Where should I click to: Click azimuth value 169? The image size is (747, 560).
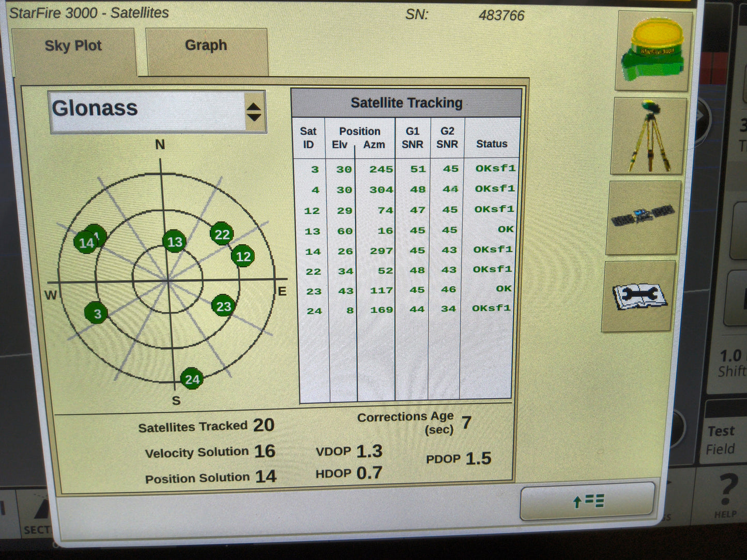coord(382,310)
